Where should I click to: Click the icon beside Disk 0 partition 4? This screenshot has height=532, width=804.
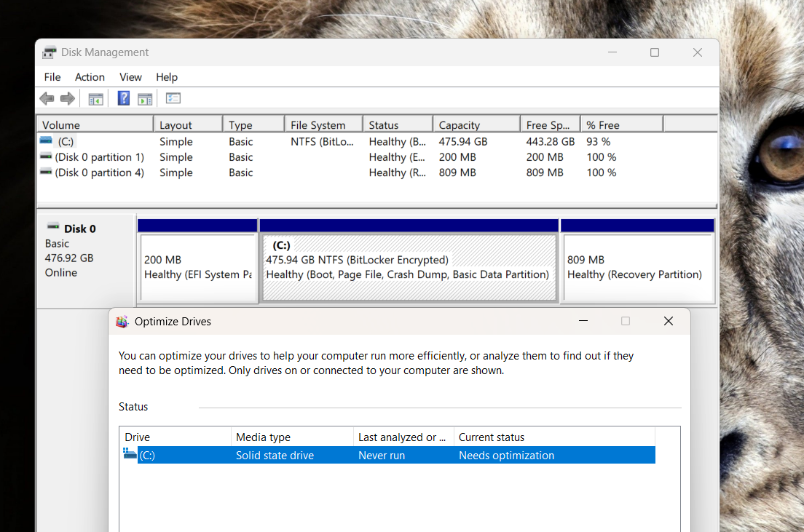(46, 172)
